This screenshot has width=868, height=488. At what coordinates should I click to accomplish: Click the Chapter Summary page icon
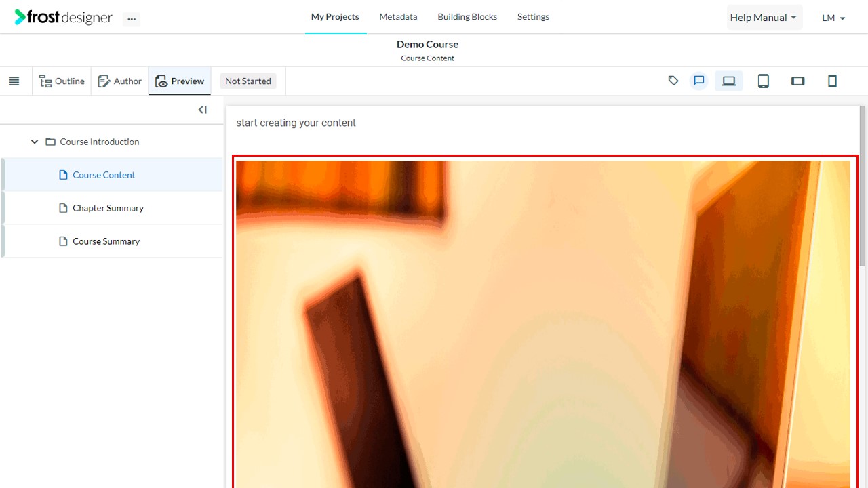coord(64,208)
